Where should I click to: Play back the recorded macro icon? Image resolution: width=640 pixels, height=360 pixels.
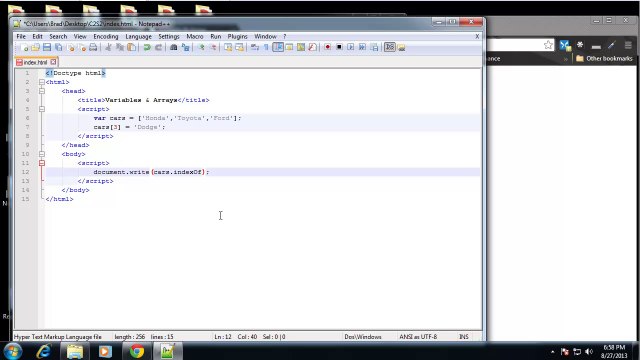tap(351, 47)
